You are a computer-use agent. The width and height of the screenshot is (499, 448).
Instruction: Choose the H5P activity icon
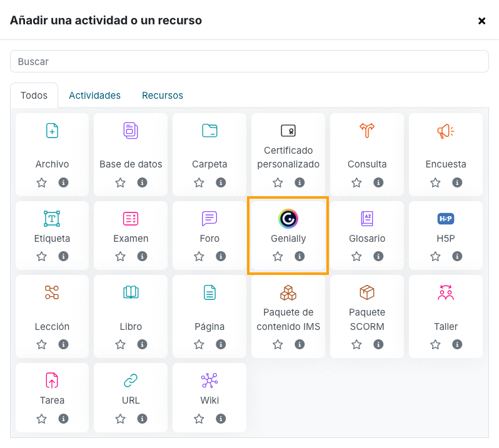coord(445,219)
